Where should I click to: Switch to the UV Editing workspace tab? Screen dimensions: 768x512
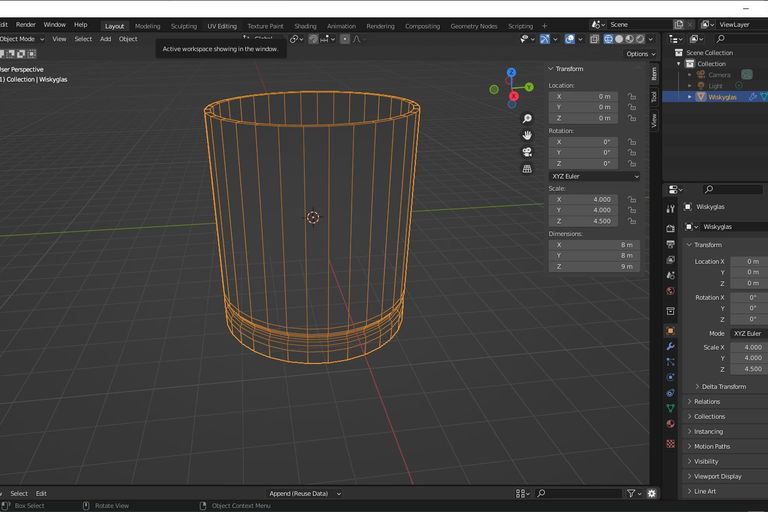point(222,26)
